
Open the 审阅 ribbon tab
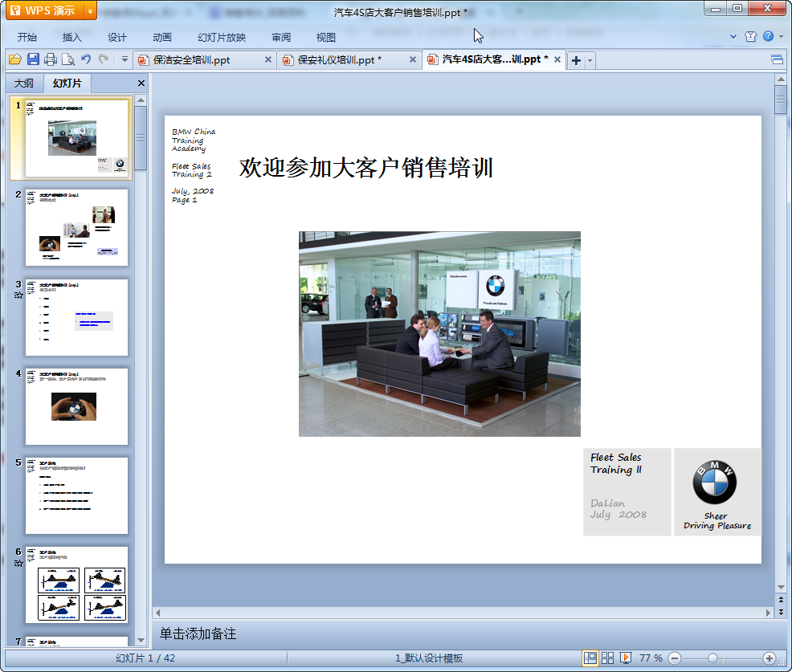tap(281, 38)
